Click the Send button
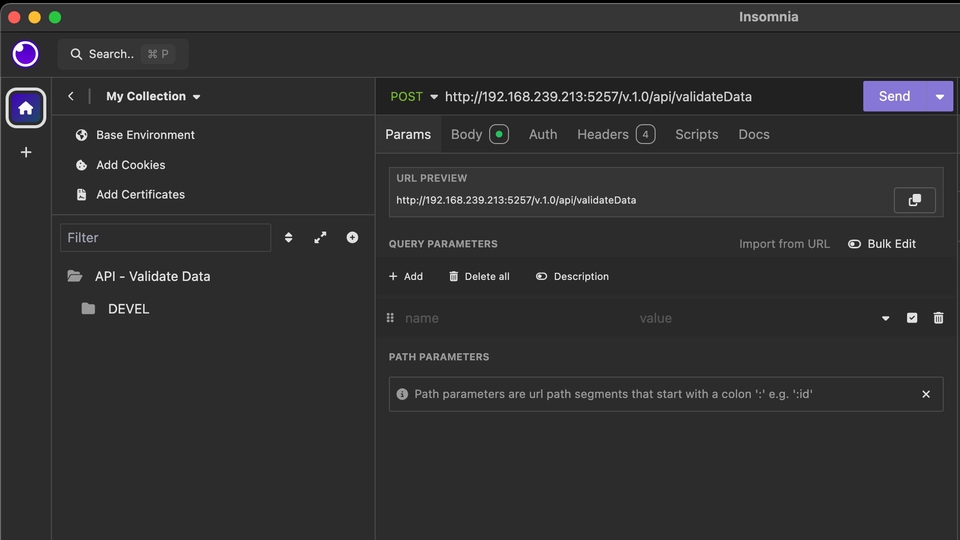The height and width of the screenshot is (540, 960). 894,97
